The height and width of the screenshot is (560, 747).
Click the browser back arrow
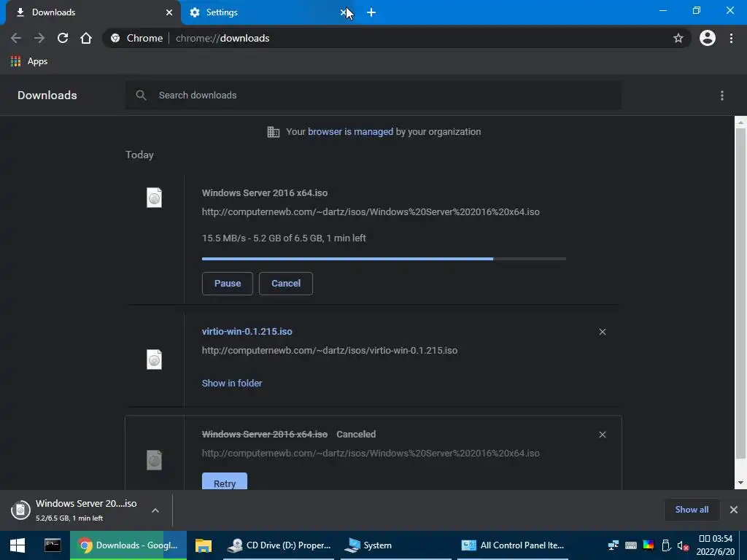16,38
